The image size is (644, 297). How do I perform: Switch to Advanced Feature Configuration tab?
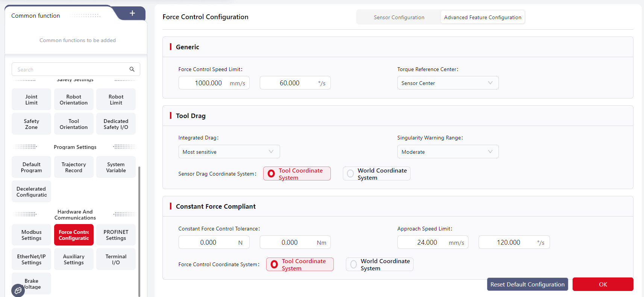[482, 17]
